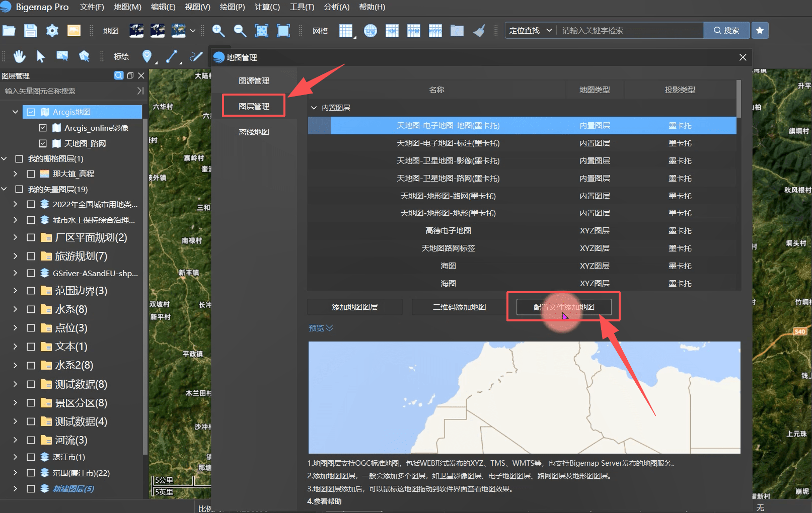Viewport: 812px width, 513px height.
Task: Open the 绘图(P) menu
Action: pyautogui.click(x=232, y=7)
